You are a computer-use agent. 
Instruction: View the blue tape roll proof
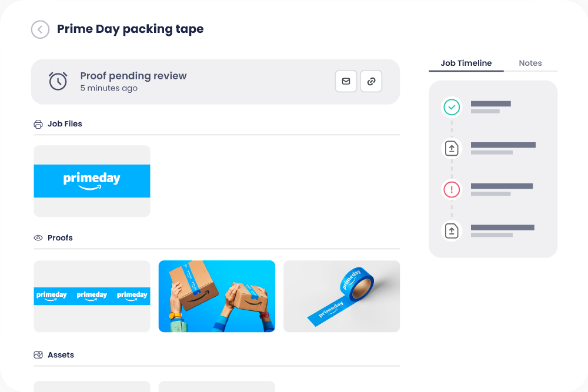click(341, 296)
